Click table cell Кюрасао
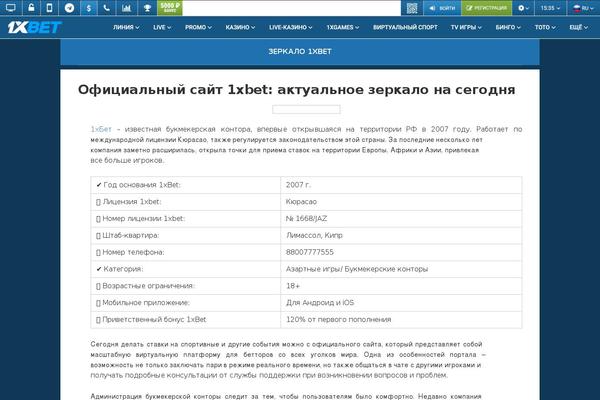600x400 pixels. pos(401,202)
